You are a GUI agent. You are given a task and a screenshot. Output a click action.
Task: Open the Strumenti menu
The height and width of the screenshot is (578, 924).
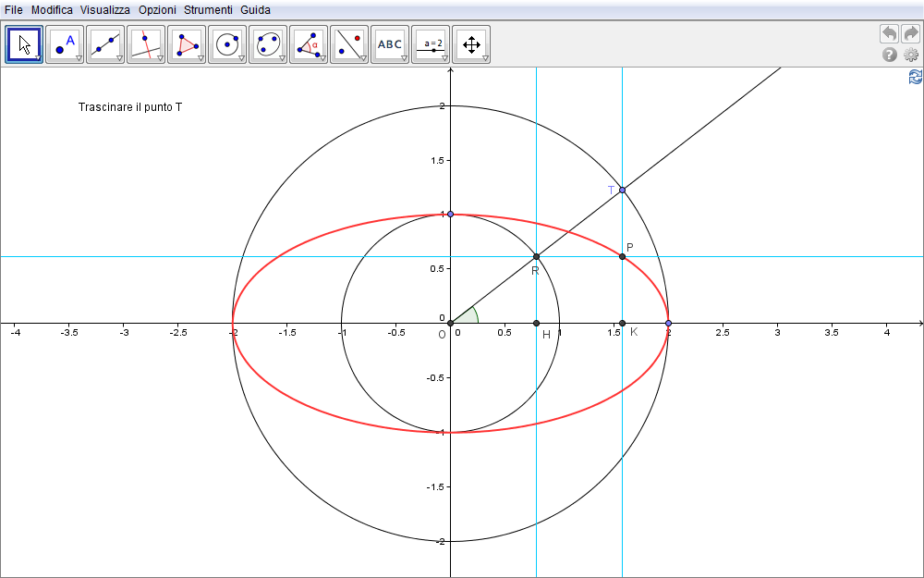click(208, 9)
